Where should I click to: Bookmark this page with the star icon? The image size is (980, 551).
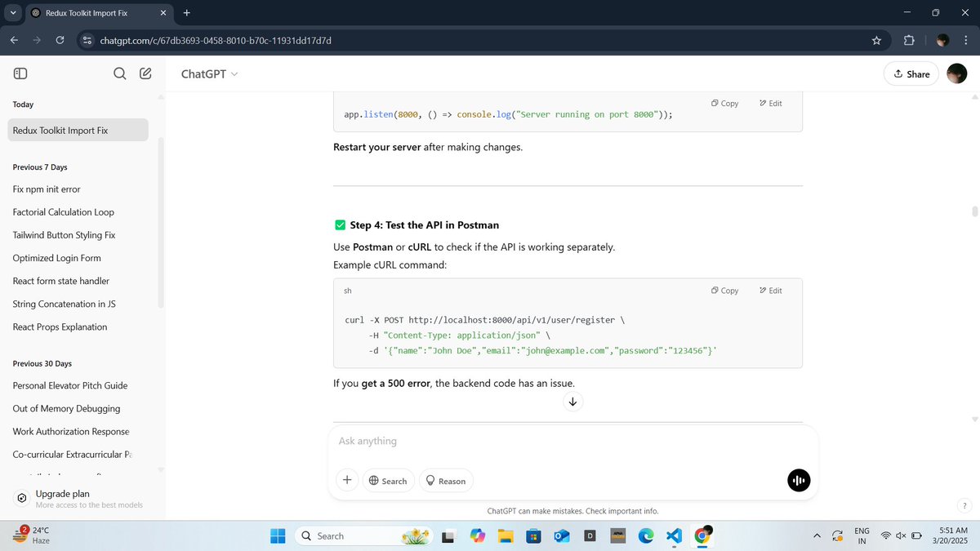876,40
